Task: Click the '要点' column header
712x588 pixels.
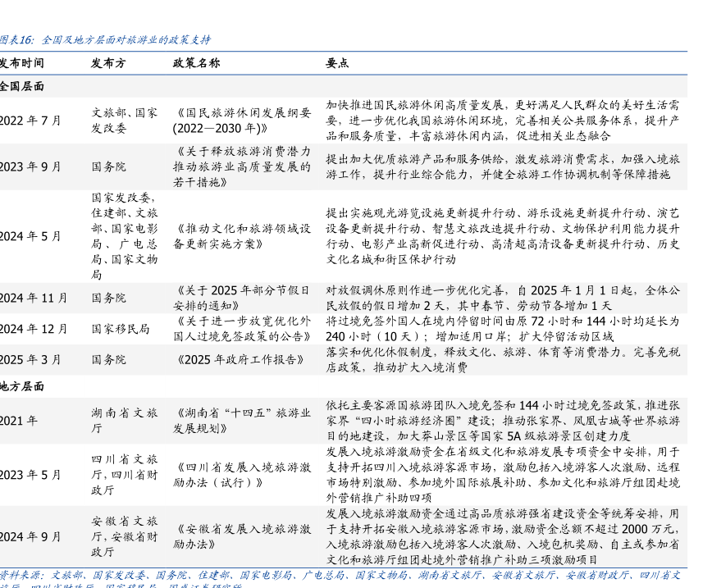Action: [337, 63]
